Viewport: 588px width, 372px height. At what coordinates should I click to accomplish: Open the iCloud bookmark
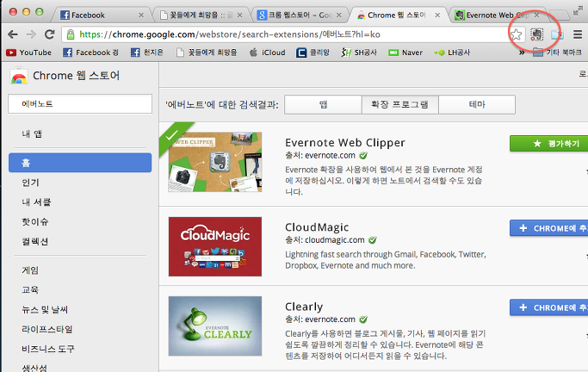tap(268, 53)
